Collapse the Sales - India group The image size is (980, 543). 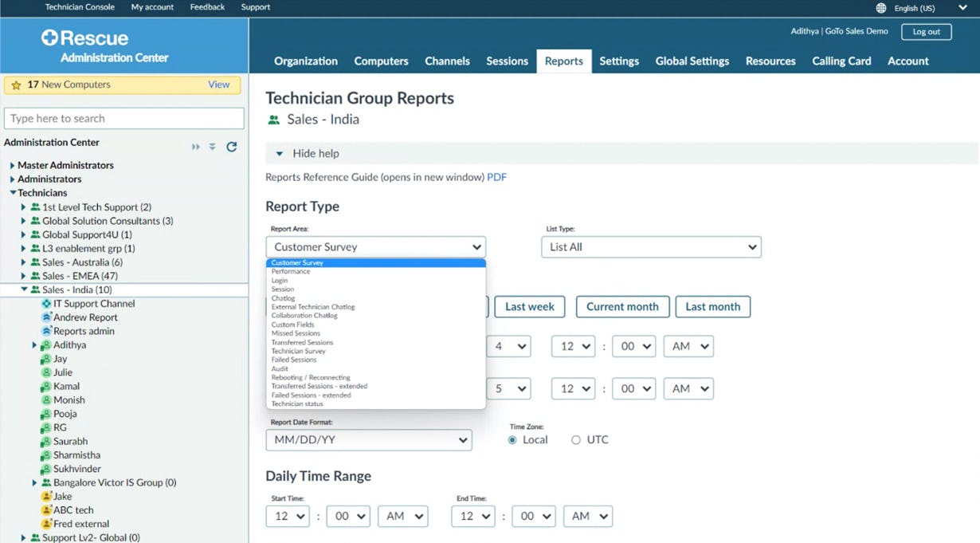tap(24, 289)
